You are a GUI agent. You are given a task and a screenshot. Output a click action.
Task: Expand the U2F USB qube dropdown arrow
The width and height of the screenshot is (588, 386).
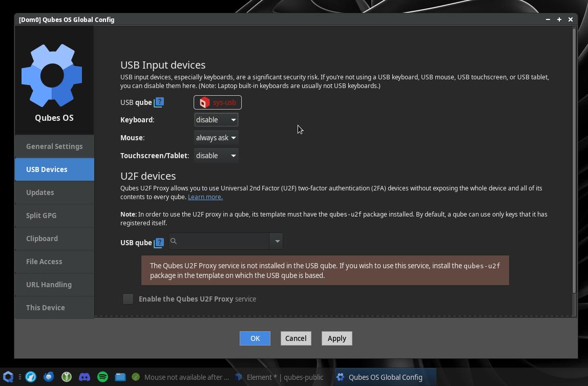[x=277, y=241]
